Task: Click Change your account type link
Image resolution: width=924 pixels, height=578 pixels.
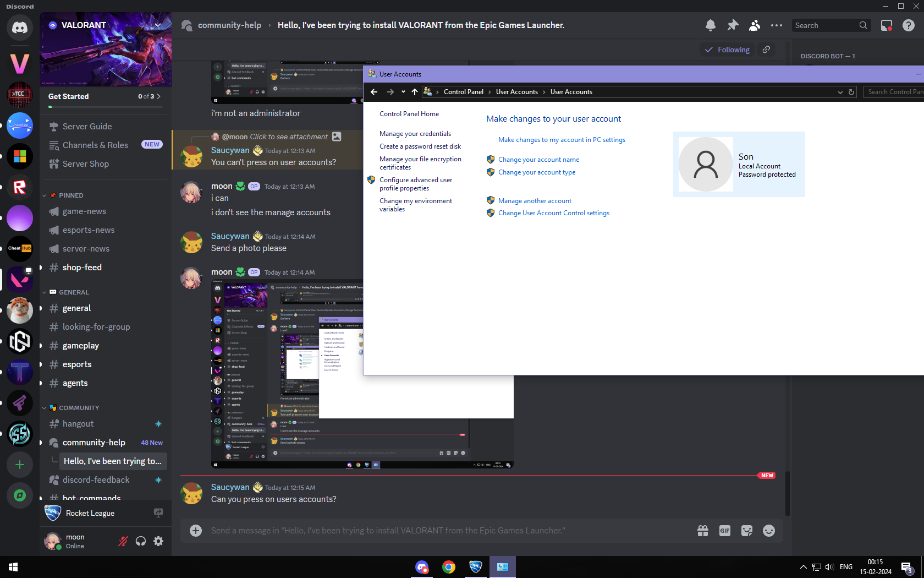Action: coord(537,172)
